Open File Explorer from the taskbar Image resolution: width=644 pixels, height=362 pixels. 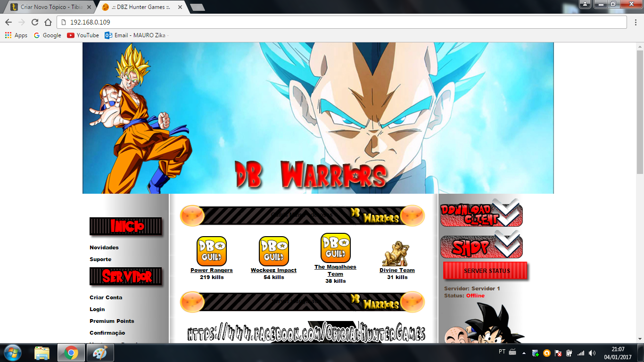click(x=42, y=353)
